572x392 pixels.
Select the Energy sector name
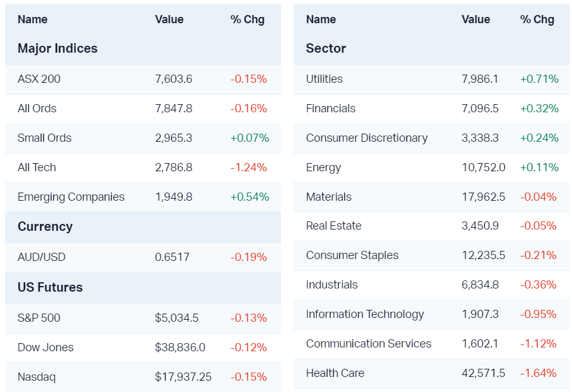coord(324,167)
